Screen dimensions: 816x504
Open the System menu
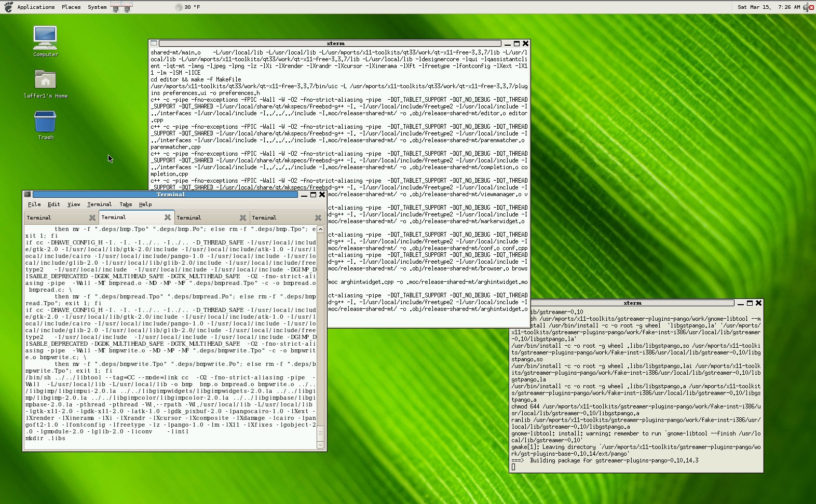pyautogui.click(x=97, y=7)
